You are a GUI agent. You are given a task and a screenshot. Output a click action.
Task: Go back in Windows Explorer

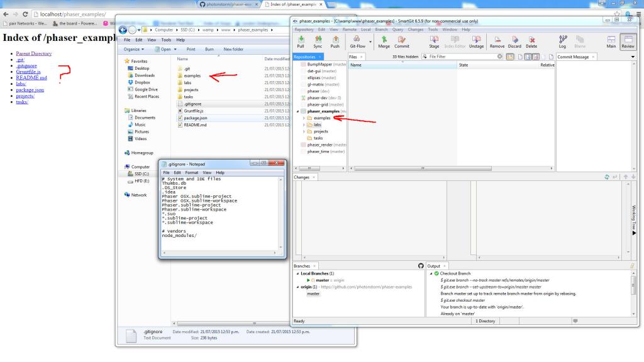123,30
